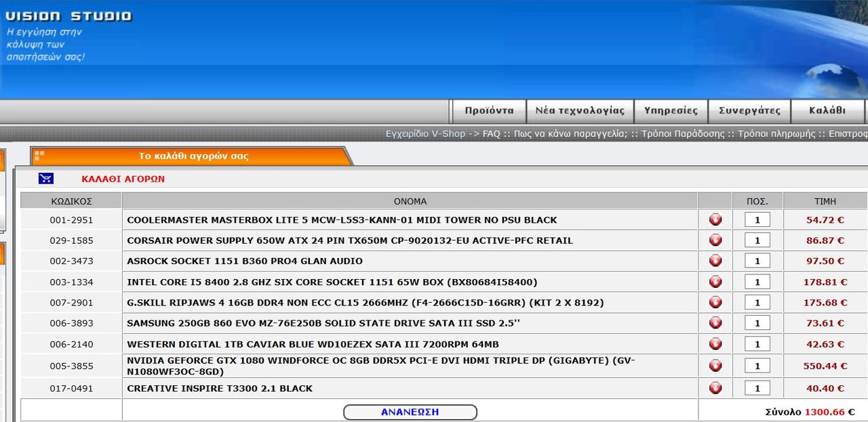
Task: Open the FAQ link
Action: tap(492, 133)
